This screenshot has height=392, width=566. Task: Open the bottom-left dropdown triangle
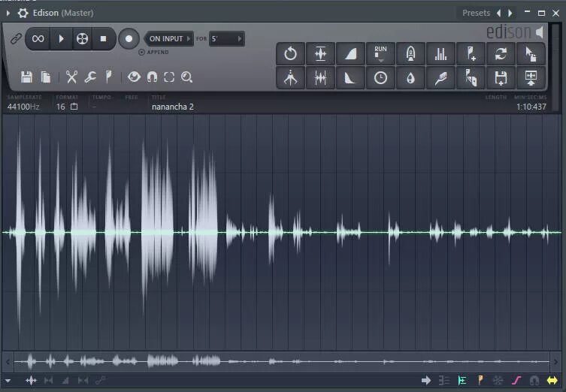coord(8,381)
